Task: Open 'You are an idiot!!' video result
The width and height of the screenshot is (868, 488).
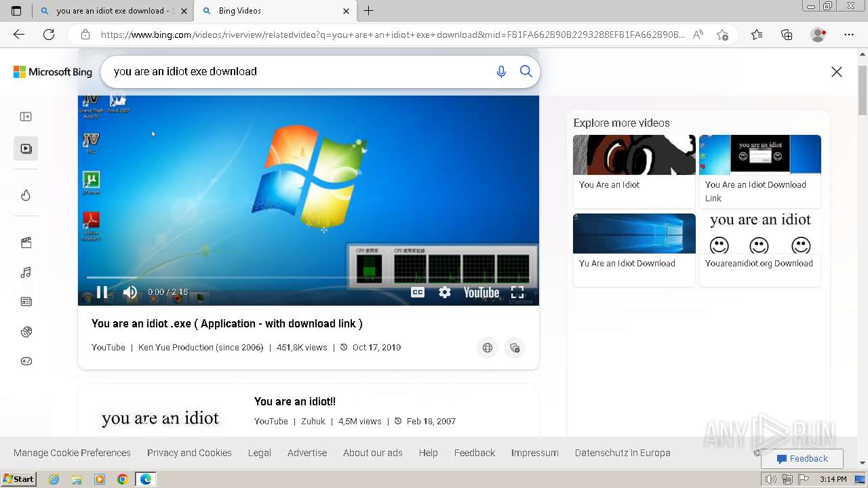Action: (x=295, y=401)
